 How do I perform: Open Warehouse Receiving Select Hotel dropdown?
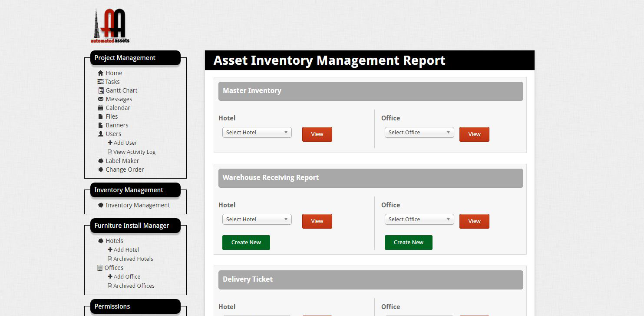click(x=257, y=220)
